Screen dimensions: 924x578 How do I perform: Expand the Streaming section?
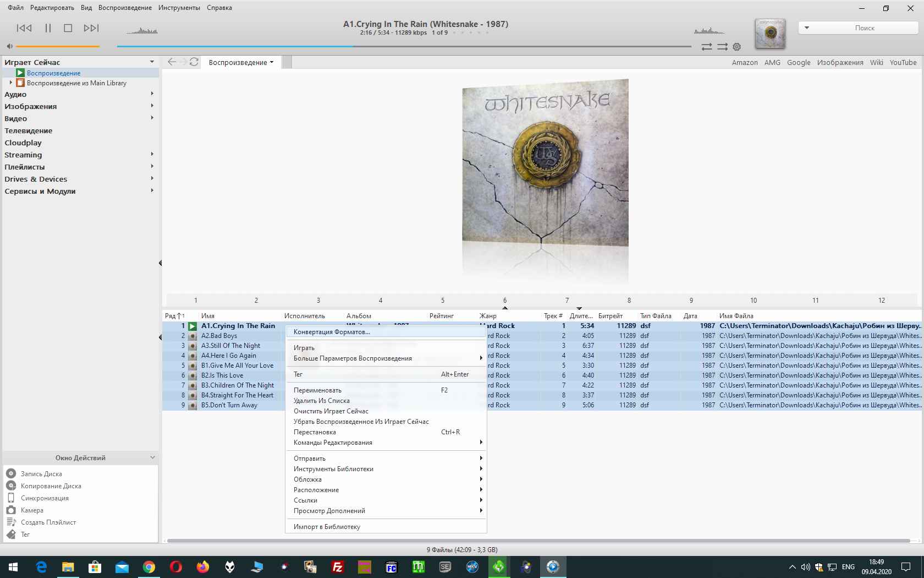pos(152,154)
